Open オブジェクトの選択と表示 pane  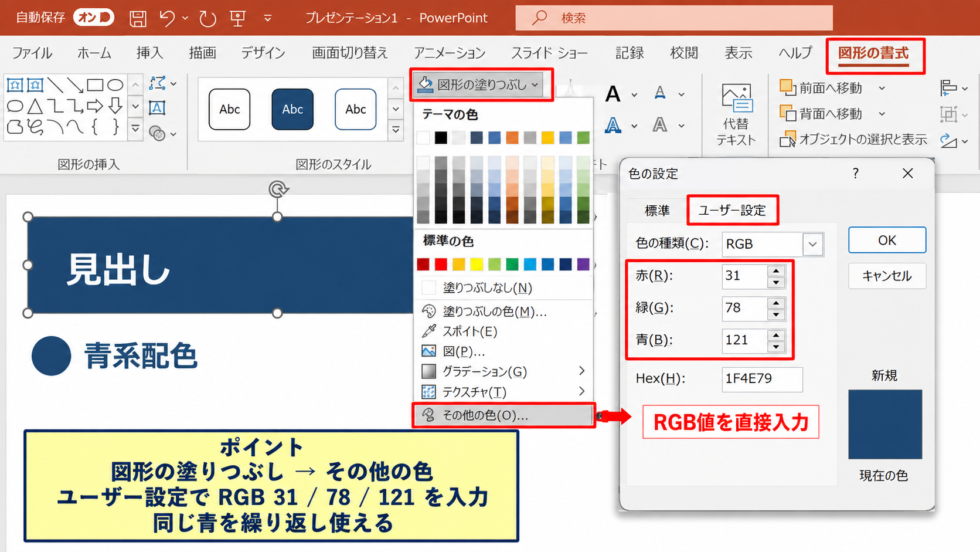point(853,140)
